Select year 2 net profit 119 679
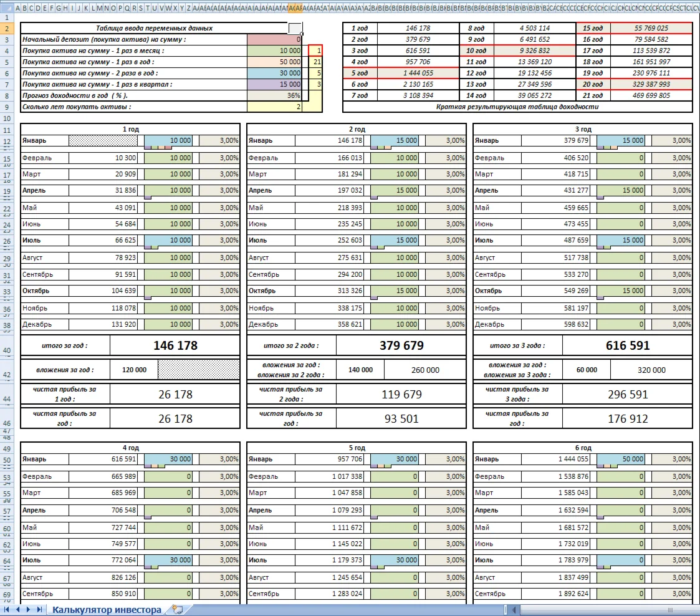Image resolution: width=700 pixels, height=616 pixels. 401,395
